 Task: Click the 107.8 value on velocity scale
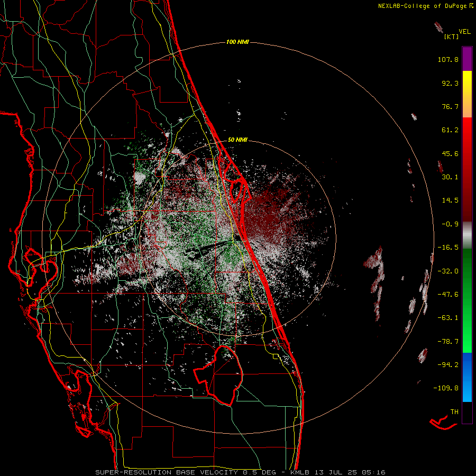coord(448,59)
